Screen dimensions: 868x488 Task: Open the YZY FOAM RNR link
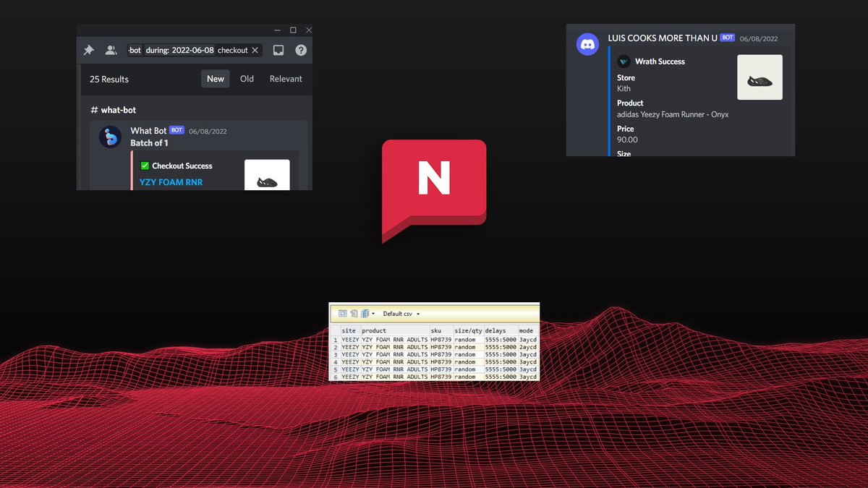click(171, 182)
